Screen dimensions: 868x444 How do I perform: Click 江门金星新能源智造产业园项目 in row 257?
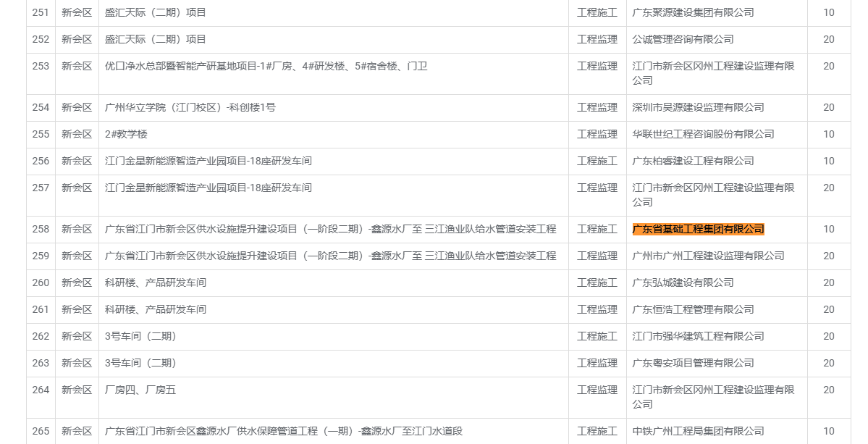pyautogui.click(x=208, y=188)
